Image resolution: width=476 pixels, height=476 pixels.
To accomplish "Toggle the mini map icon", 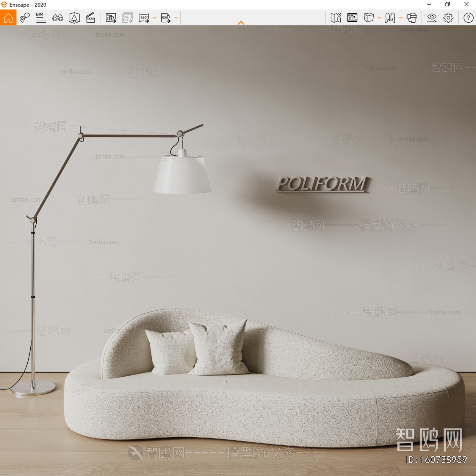I will [336, 18].
